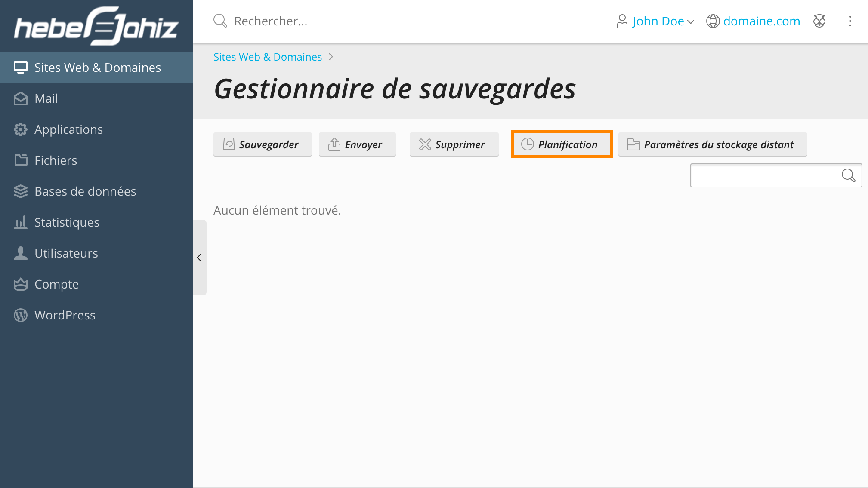868x488 pixels.
Task: Open Compte in the sidebar
Action: [96, 284]
